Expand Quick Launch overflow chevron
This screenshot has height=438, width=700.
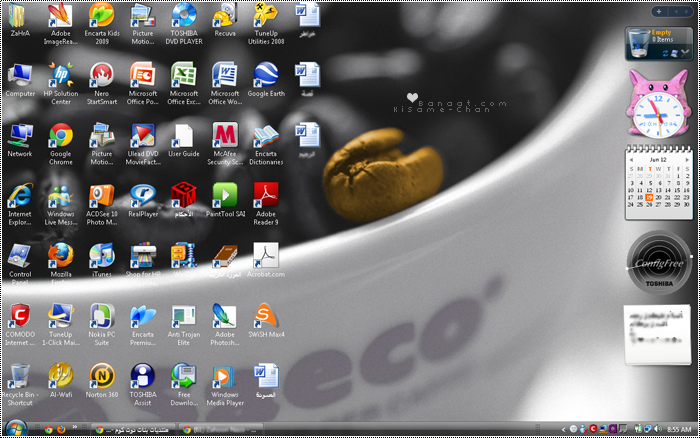75,427
